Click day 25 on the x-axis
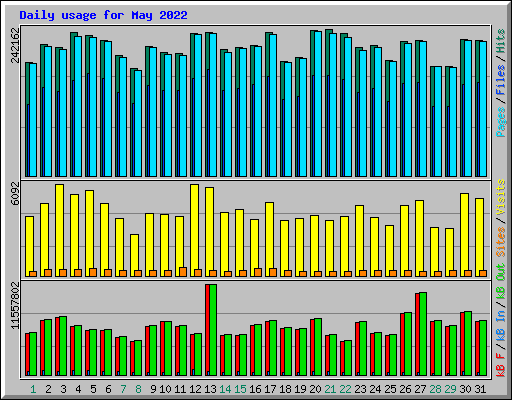 [x=390, y=389]
